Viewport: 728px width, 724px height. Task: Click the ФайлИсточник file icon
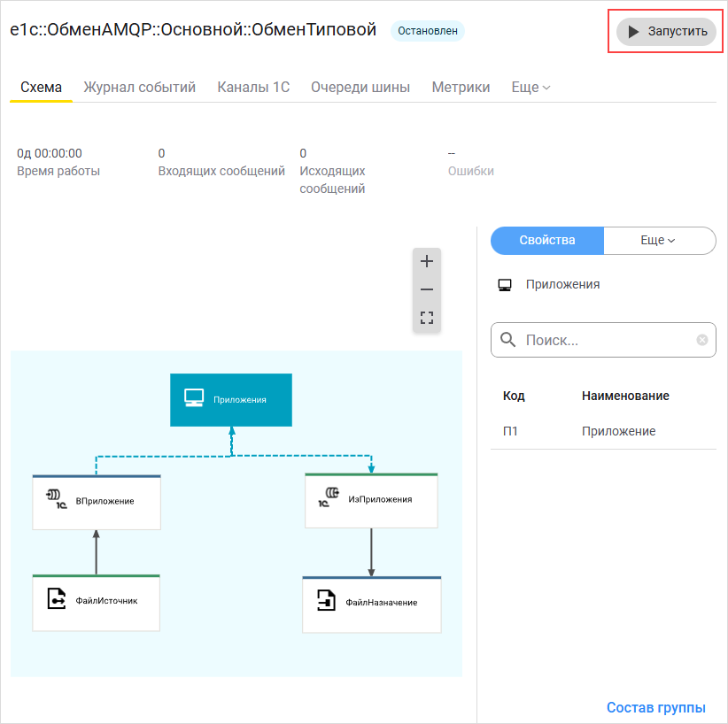[58, 599]
